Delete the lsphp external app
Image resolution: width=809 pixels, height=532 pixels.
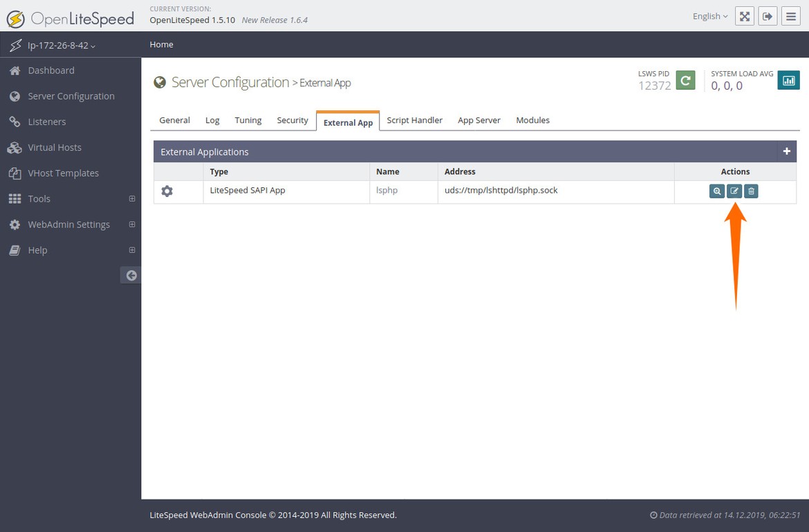(751, 191)
